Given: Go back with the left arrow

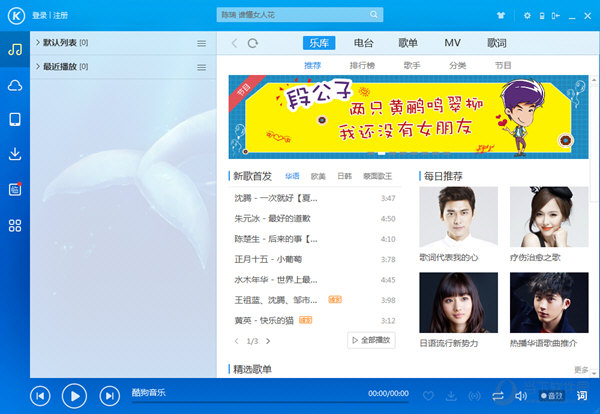Looking at the screenshot, I should 235,43.
